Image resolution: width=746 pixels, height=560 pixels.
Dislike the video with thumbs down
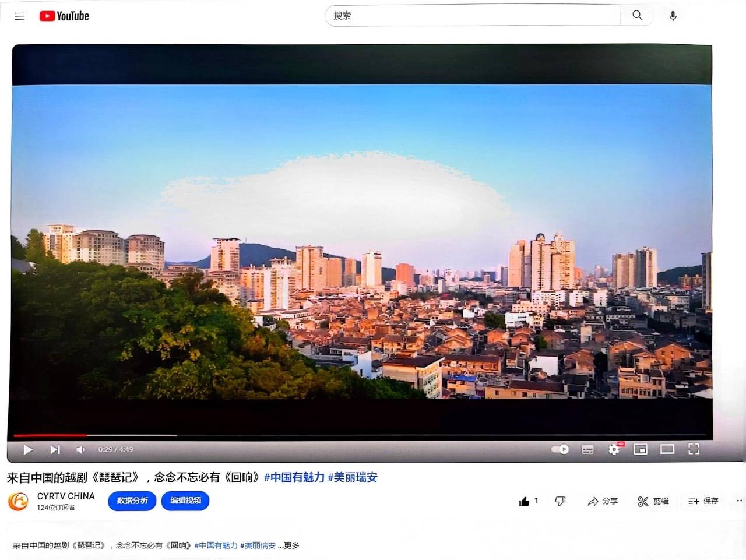tap(560, 501)
